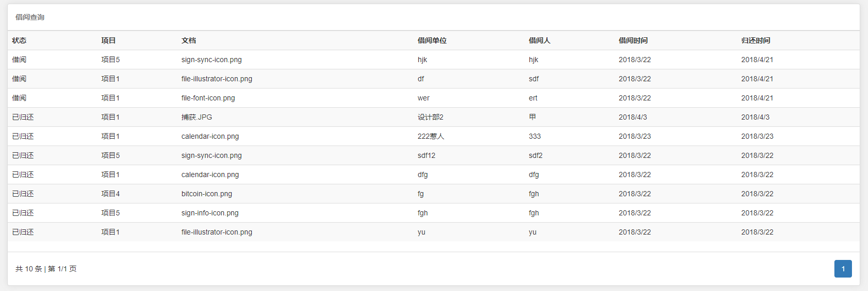Click borrower 333 cell
The width and height of the screenshot is (868, 291).
click(535, 136)
